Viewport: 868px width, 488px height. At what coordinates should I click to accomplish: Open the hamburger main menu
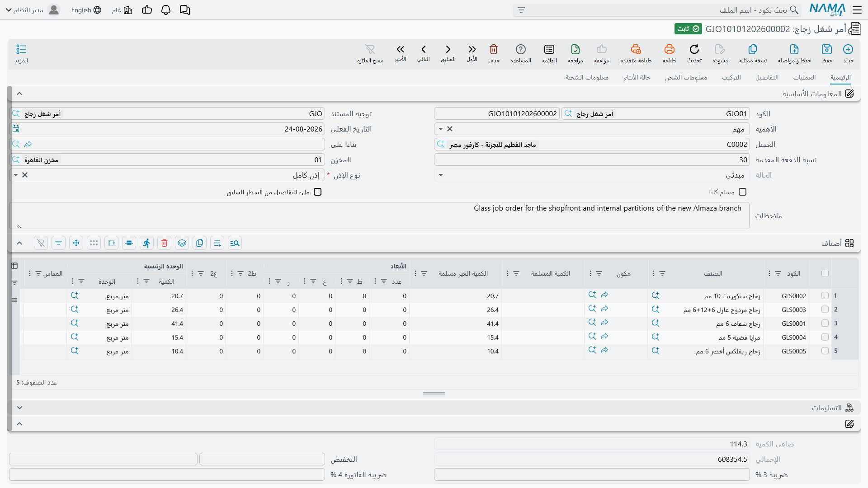point(857,10)
